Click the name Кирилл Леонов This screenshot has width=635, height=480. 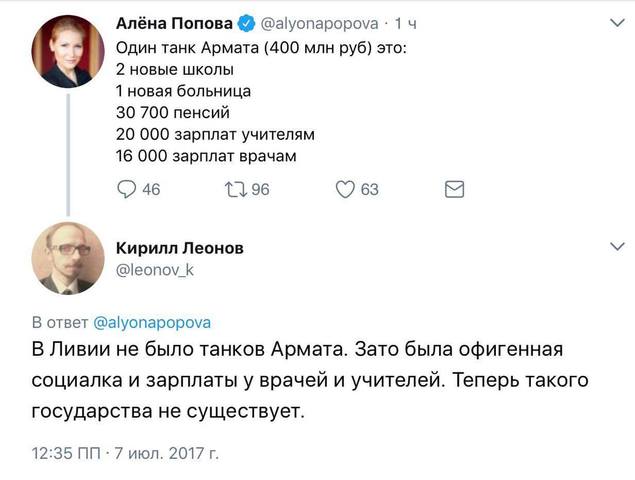pos(180,247)
